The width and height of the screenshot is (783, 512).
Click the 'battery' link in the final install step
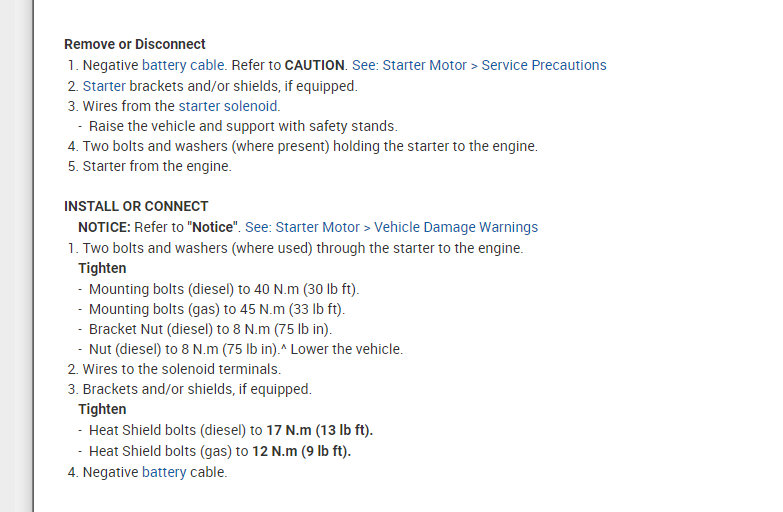point(164,472)
